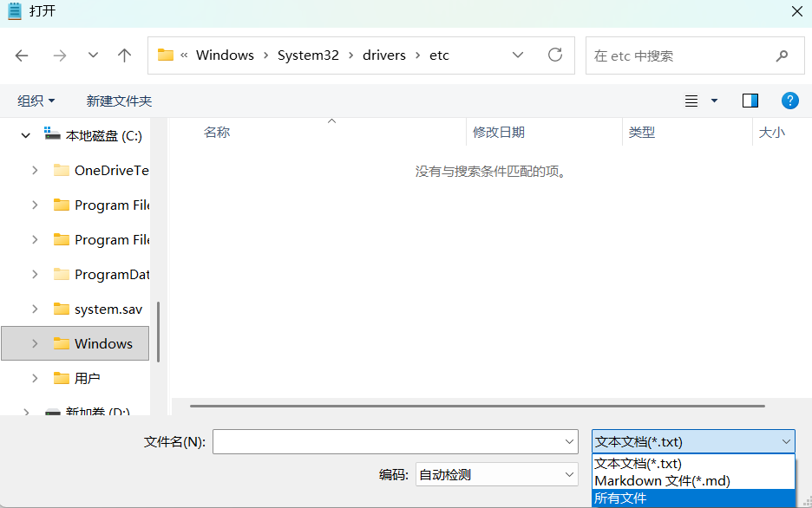Change the view layout icon

click(691, 101)
